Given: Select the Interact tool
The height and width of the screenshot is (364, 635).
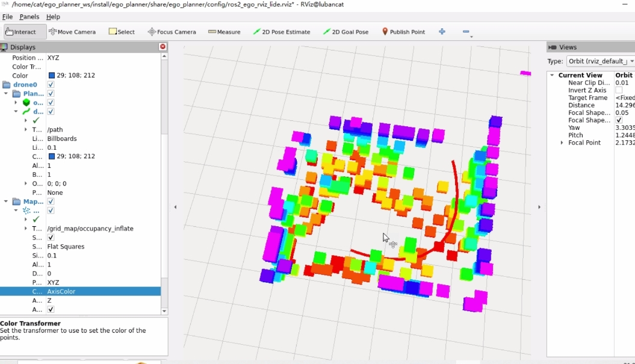Looking at the screenshot, I should 20,32.
